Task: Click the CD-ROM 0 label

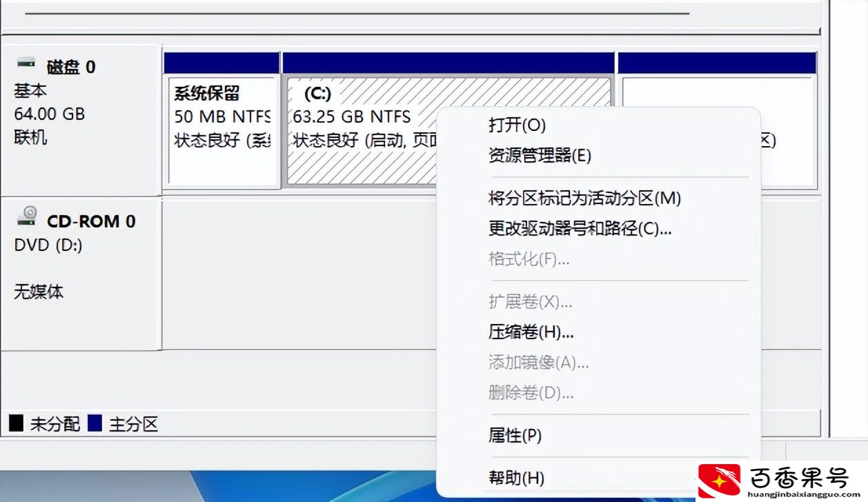Action: 91,221
